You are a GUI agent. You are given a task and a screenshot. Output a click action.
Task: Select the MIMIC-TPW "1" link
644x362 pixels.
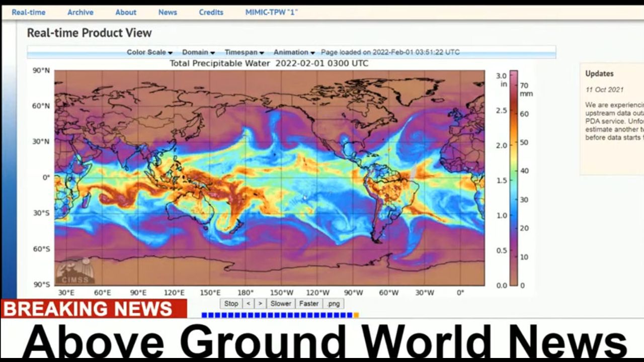click(271, 12)
